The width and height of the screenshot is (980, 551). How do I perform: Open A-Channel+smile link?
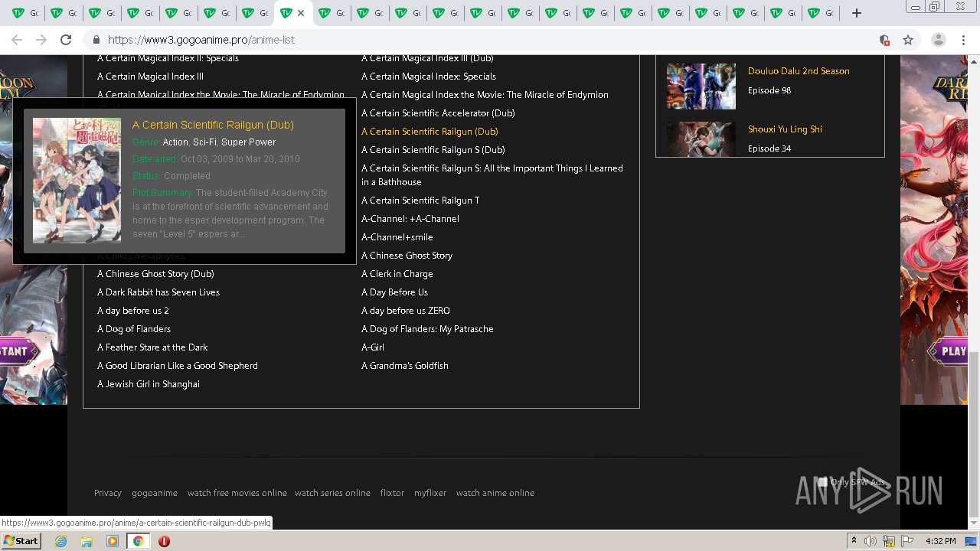[x=397, y=237]
